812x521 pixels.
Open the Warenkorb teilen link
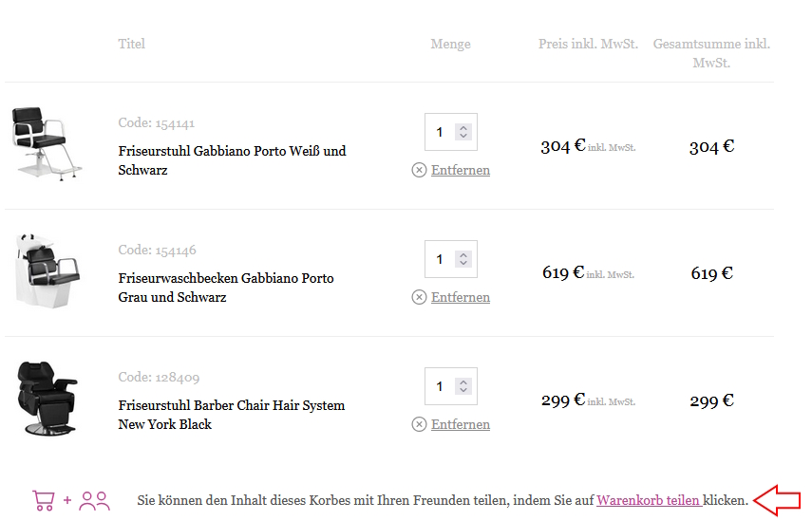click(x=649, y=500)
